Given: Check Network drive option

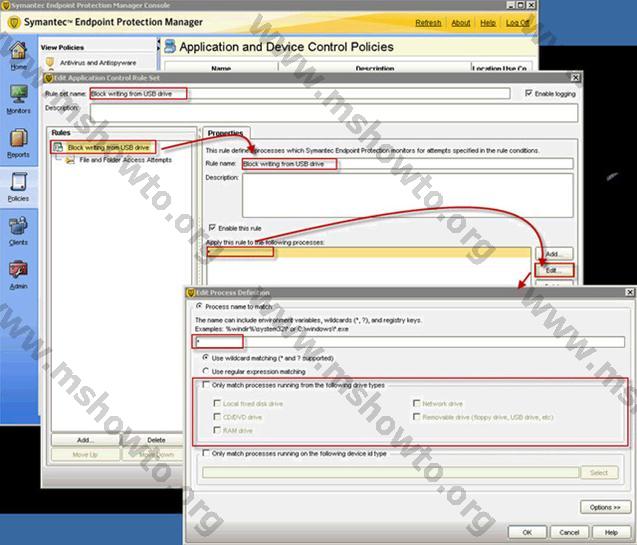Looking at the screenshot, I should tap(416, 403).
